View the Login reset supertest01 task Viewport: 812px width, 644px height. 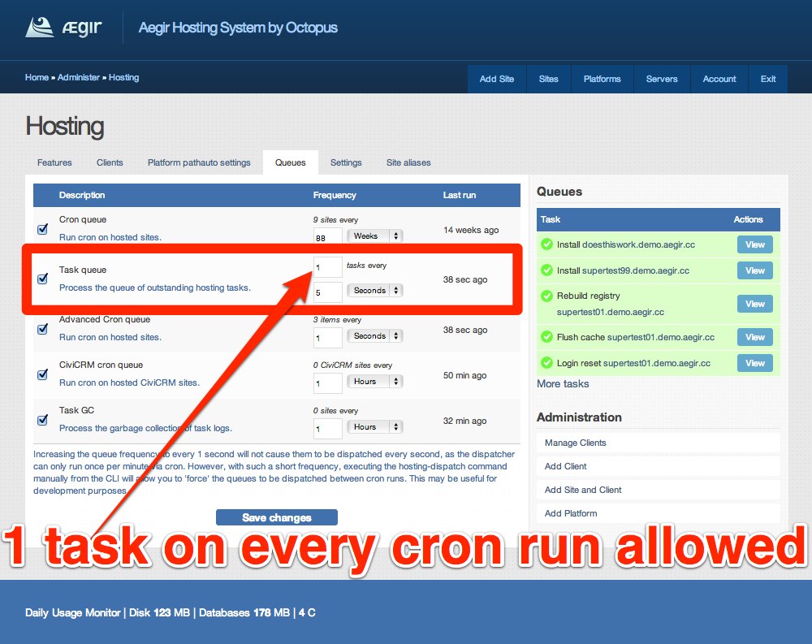(755, 363)
